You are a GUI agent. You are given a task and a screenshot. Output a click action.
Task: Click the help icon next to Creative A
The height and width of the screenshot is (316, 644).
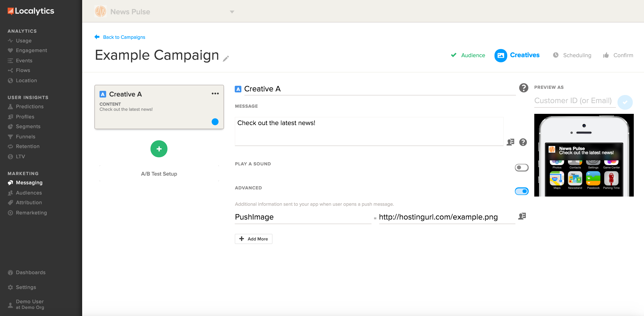tap(524, 88)
